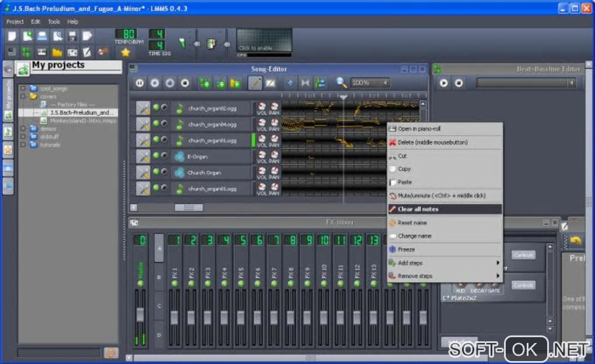The image size is (595, 364).
Task: Open the Tools menu in menu bar
Action: (x=54, y=22)
